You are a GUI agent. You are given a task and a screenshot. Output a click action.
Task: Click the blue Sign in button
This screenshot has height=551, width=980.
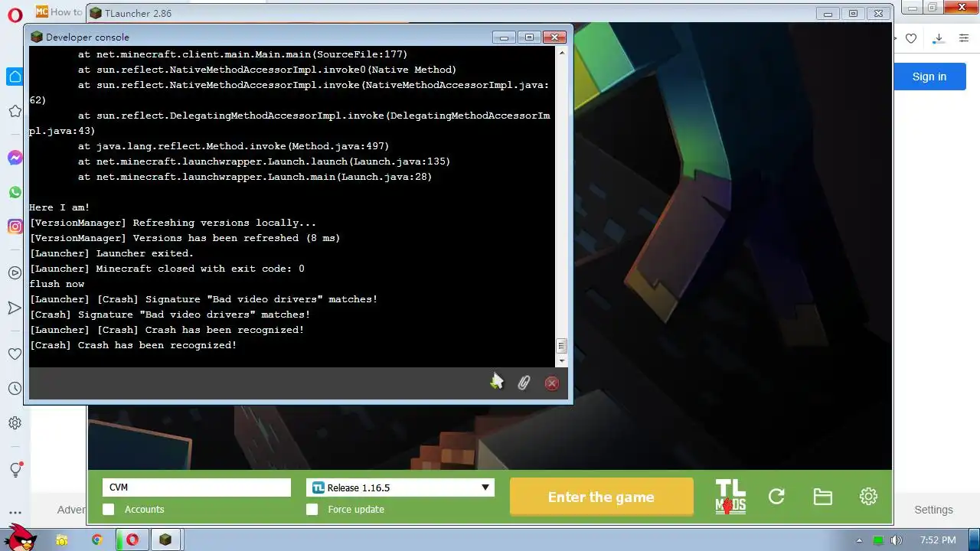coord(929,77)
